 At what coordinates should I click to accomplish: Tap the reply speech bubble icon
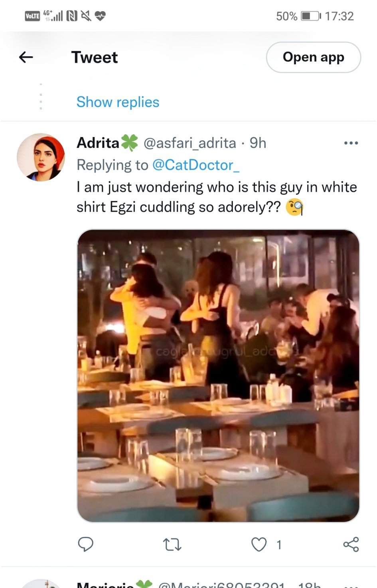(x=85, y=544)
